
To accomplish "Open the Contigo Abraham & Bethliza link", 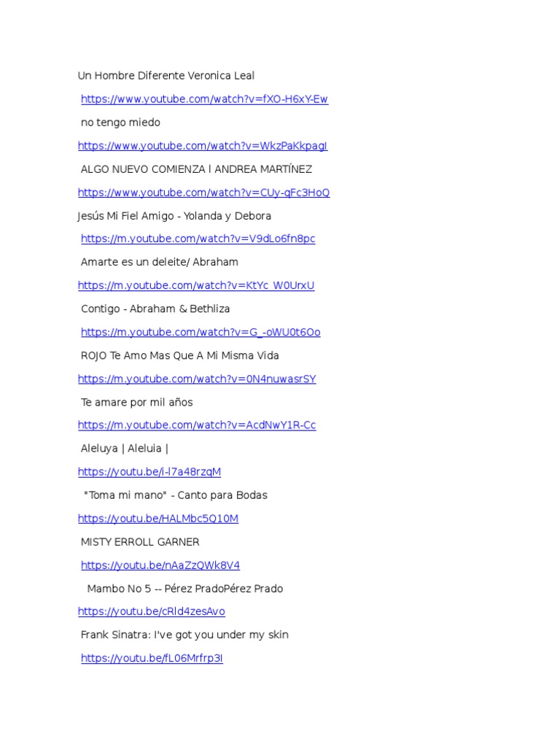I will click(201, 332).
